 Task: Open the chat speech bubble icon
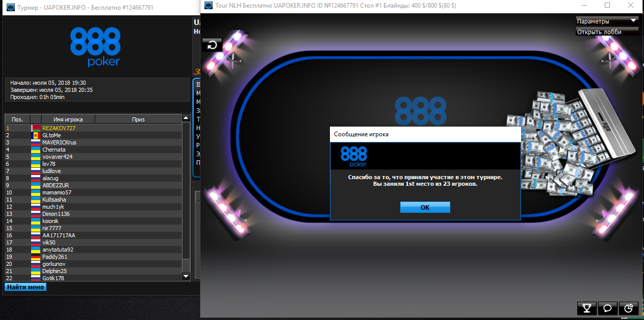click(607, 308)
